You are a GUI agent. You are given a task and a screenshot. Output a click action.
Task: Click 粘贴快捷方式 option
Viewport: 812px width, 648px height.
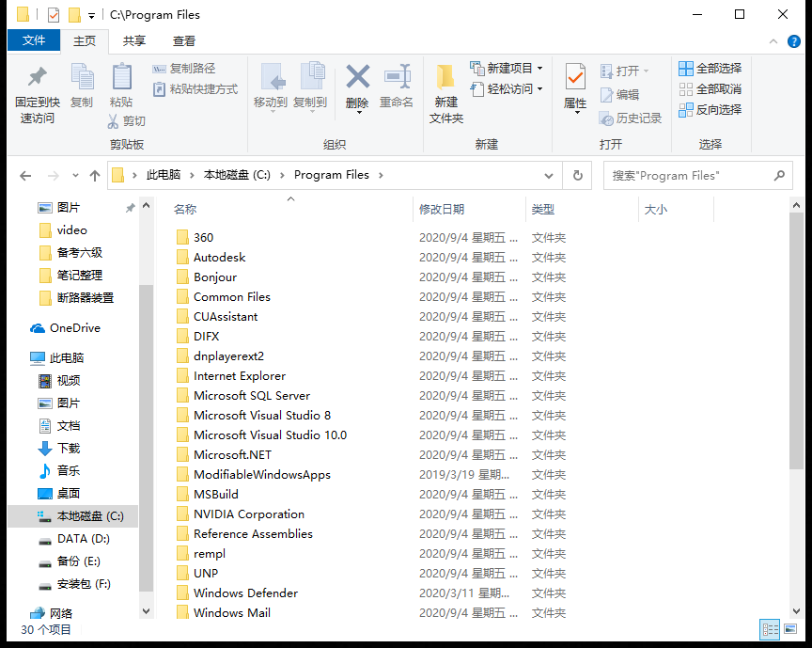195,89
